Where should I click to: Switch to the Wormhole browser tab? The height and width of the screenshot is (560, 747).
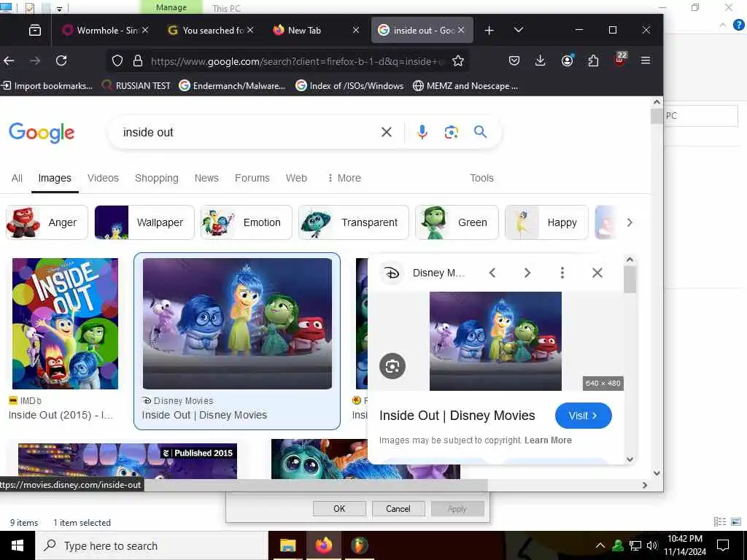(106, 31)
